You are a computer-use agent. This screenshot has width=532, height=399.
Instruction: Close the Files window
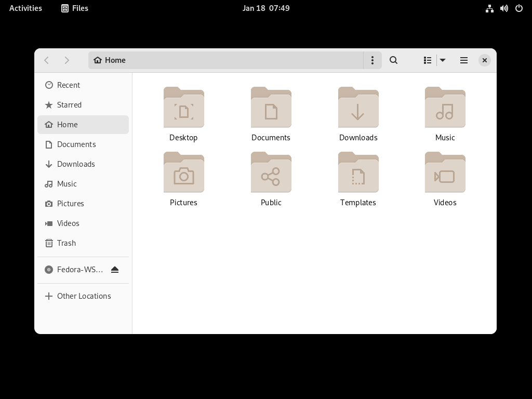click(x=485, y=60)
